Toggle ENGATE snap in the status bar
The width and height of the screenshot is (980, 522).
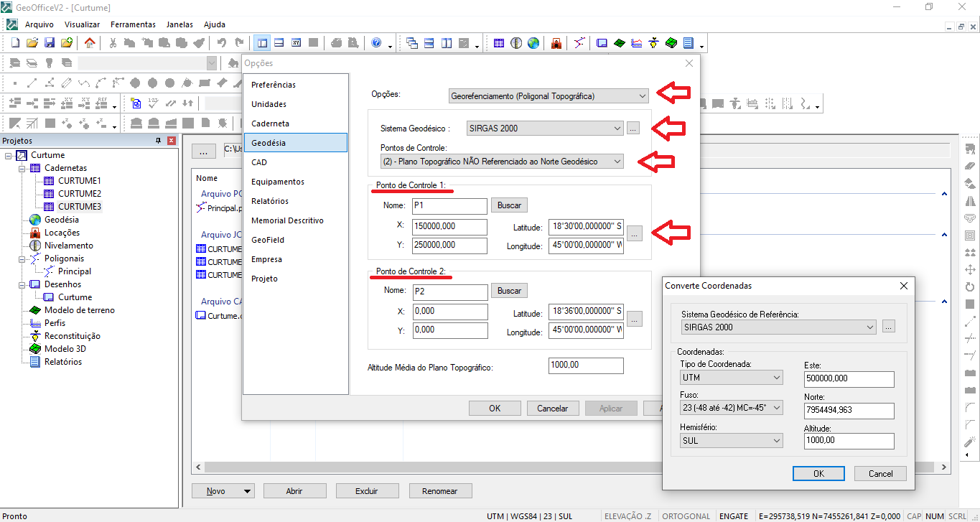tap(733, 516)
